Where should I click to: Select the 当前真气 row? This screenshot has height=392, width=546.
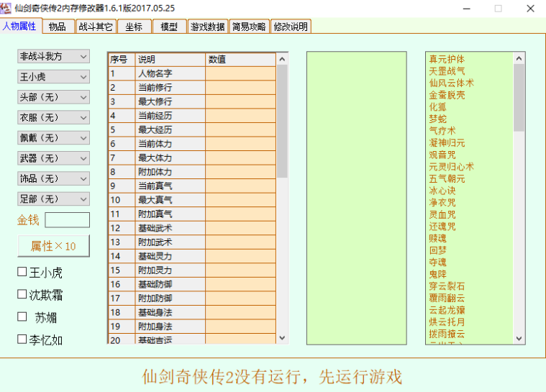click(192, 186)
